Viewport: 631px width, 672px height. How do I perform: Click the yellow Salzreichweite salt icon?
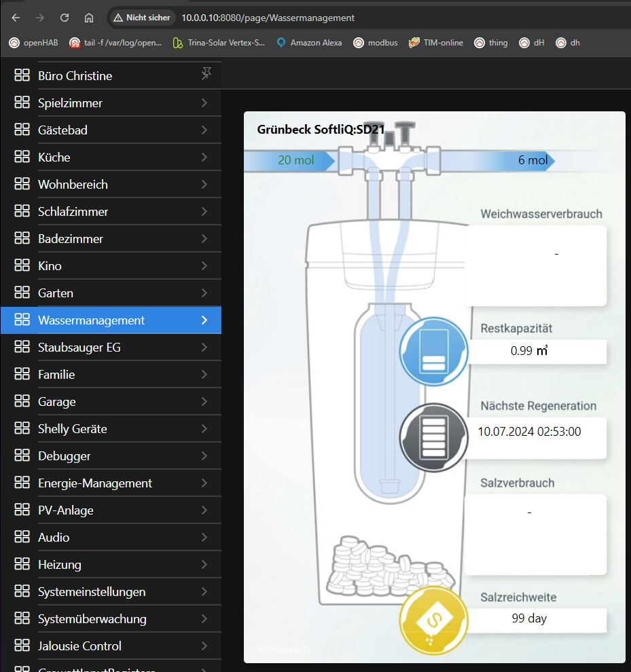point(433,621)
